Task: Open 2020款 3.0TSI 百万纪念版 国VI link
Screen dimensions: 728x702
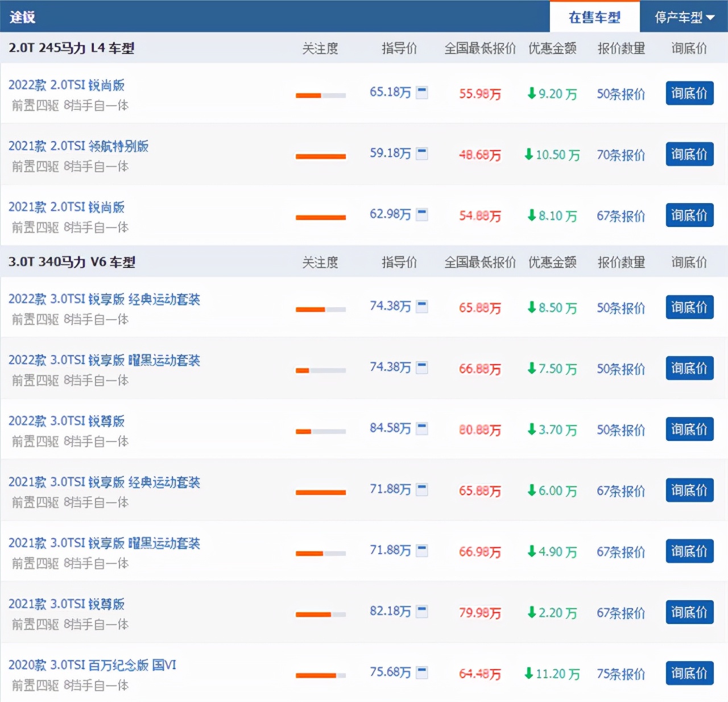Action: pyautogui.click(x=92, y=665)
